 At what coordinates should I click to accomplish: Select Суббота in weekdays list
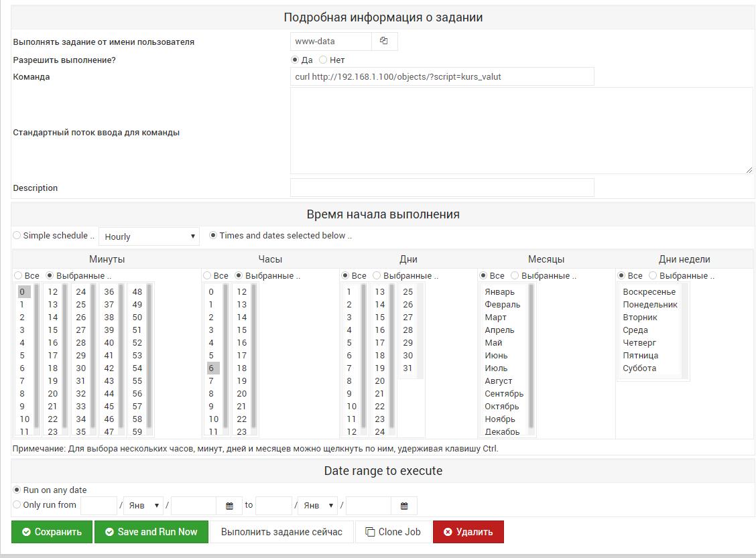649,368
